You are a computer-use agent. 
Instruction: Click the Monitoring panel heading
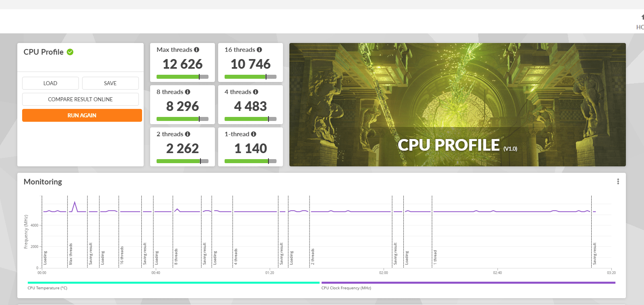pyautogui.click(x=43, y=182)
